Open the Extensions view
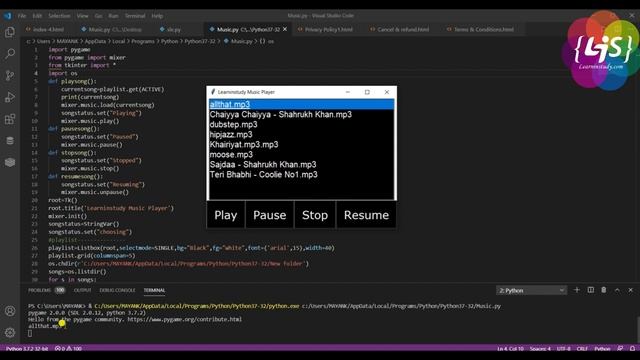640x360 pixels. coord(10,119)
